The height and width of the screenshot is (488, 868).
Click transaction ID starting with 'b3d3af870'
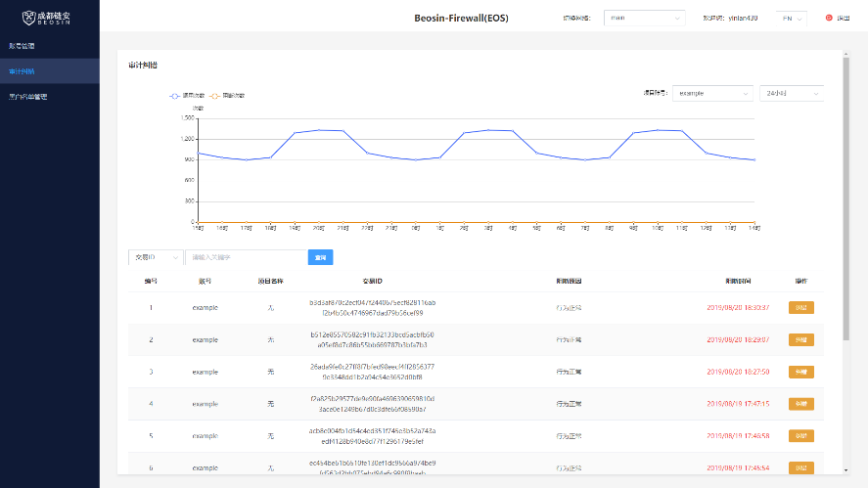373,308
